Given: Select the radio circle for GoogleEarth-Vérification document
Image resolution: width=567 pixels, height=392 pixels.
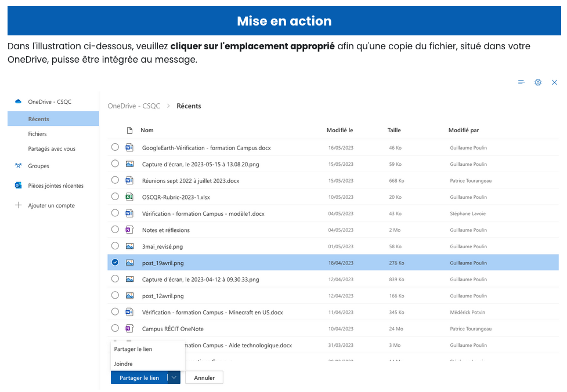Looking at the screenshot, I should [115, 147].
